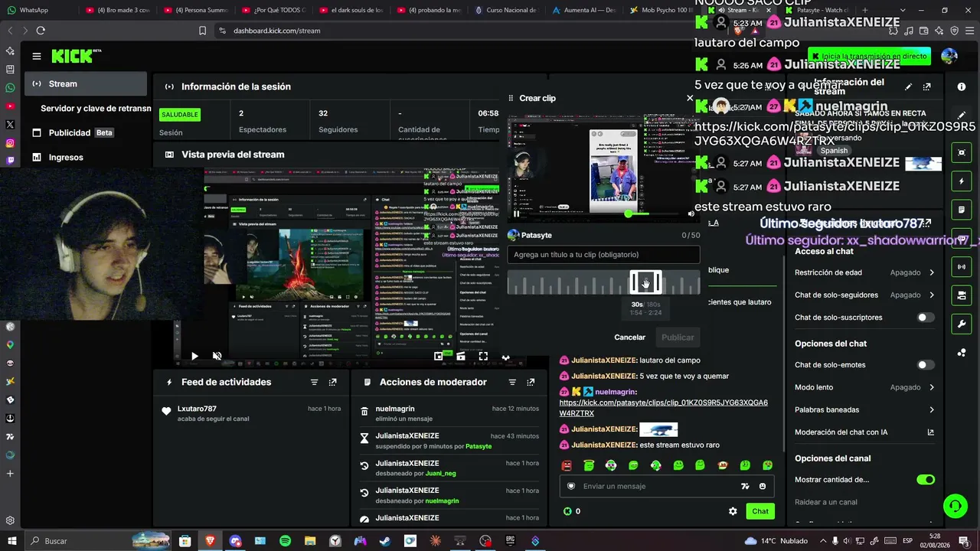Viewport: 980px width, 551px height.
Task: Open the emoji picker in chat
Action: click(763, 486)
